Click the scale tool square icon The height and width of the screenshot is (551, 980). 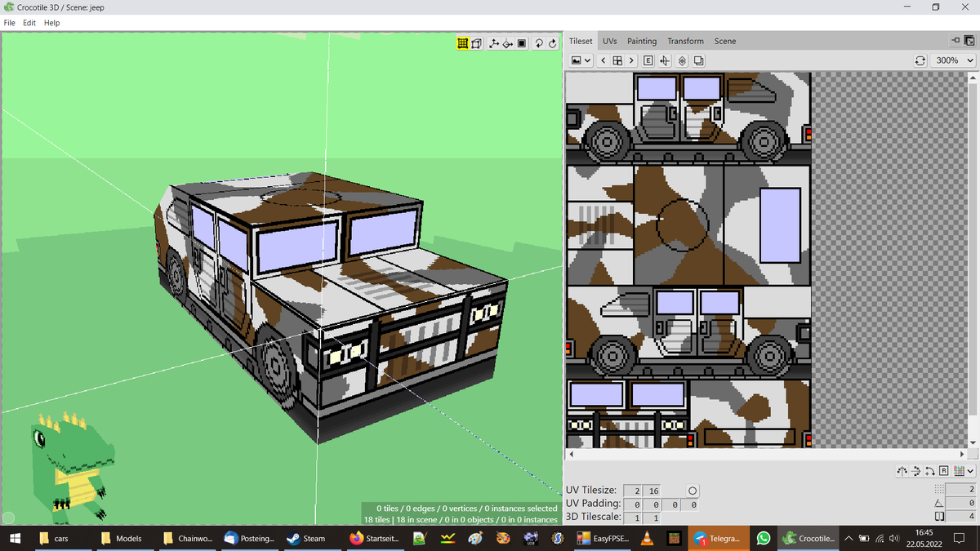tap(522, 43)
